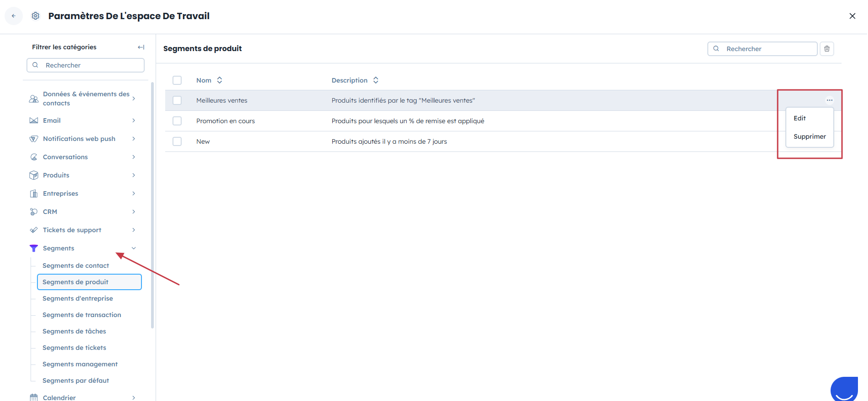Click the back arrow button
The height and width of the screenshot is (401, 868).
[14, 16]
